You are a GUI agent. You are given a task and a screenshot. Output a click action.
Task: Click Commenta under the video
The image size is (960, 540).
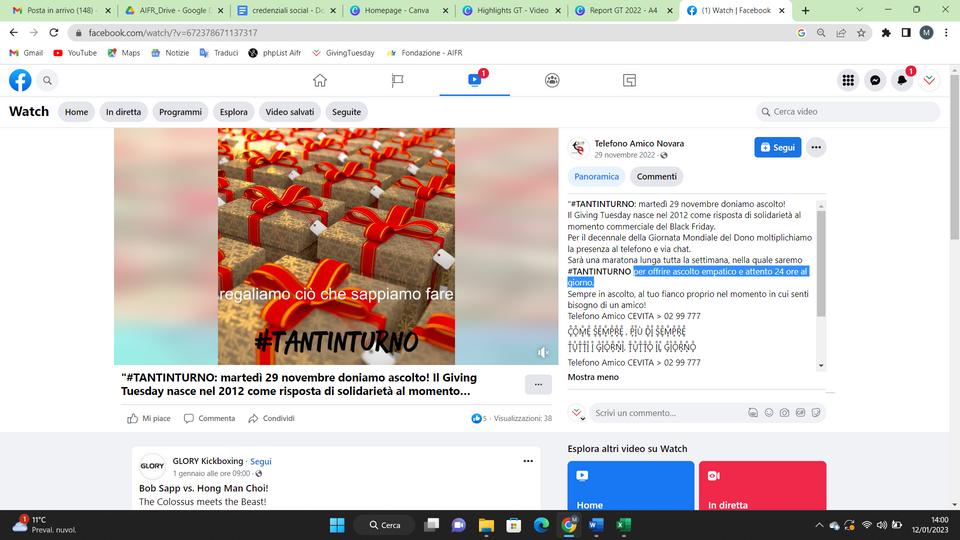coord(209,419)
